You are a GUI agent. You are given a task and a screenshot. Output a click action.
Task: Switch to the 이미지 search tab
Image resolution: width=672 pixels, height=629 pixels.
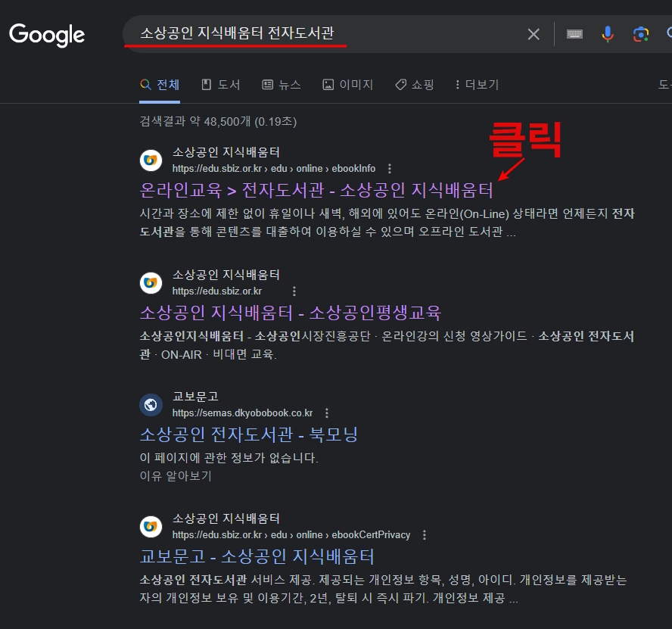[347, 84]
